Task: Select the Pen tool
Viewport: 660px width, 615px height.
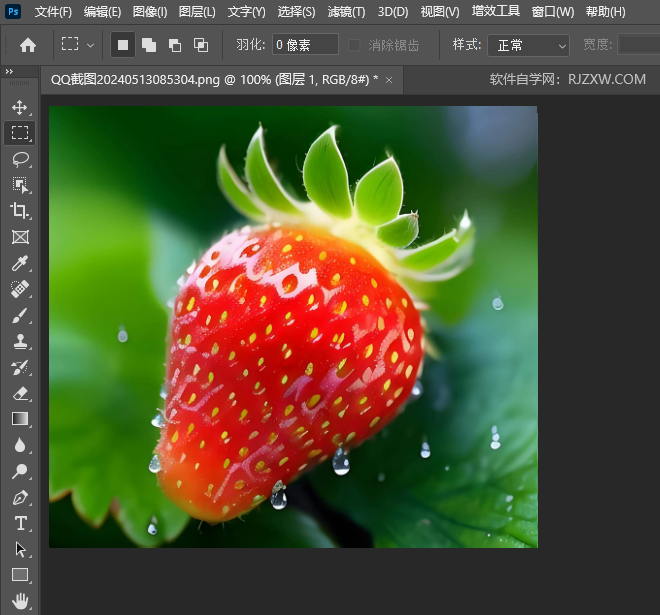Action: [20, 497]
